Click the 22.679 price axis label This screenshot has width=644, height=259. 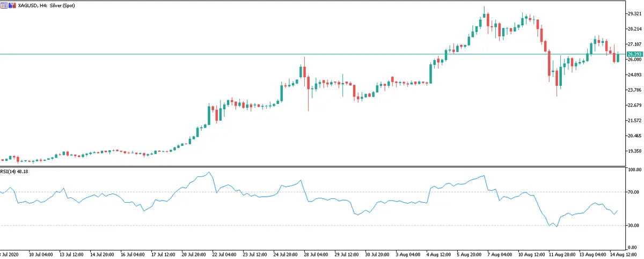click(634, 105)
